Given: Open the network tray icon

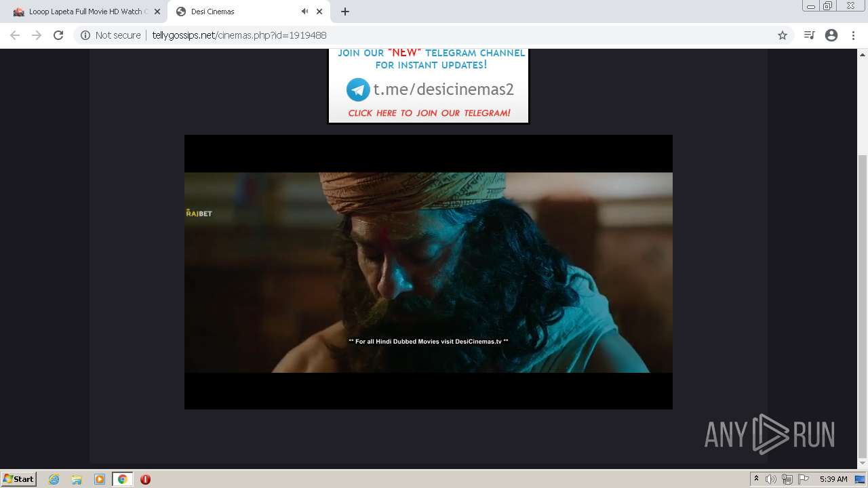Looking at the screenshot, I should click(x=787, y=479).
